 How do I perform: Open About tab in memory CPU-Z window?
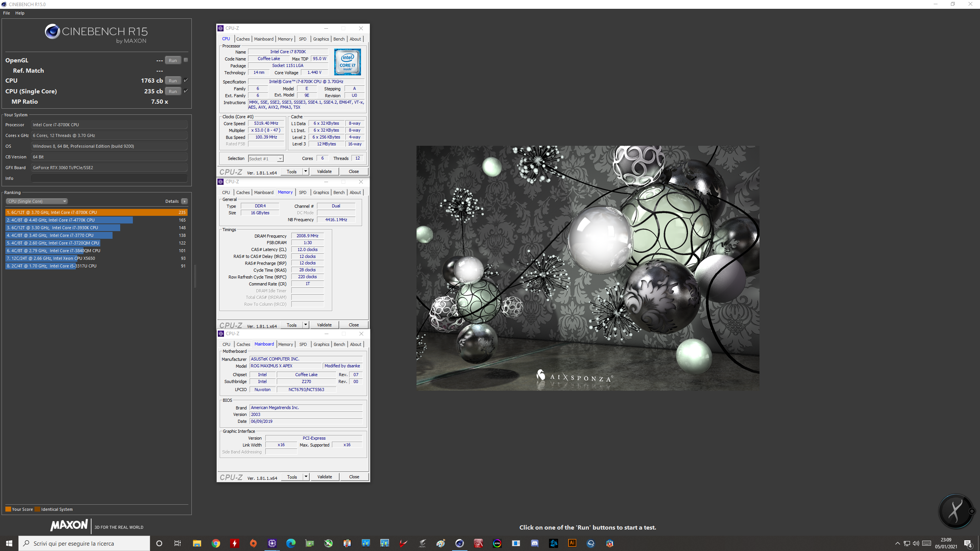[x=355, y=192]
